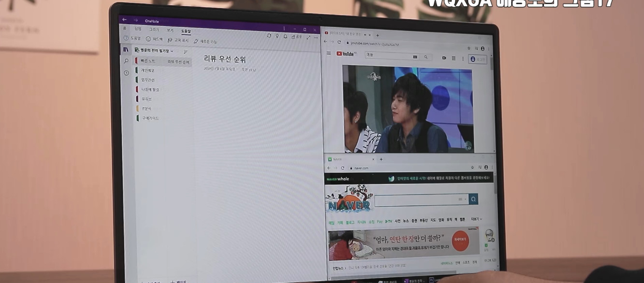Open the 보기 ribbon tab
Image resolution: width=644 pixels, height=283 pixels.
[x=170, y=30]
